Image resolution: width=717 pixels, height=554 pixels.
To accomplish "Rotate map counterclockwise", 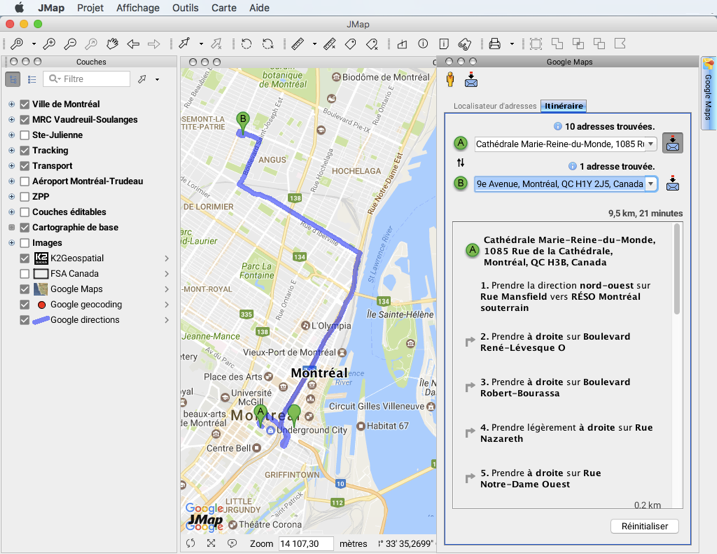I will 246,44.
